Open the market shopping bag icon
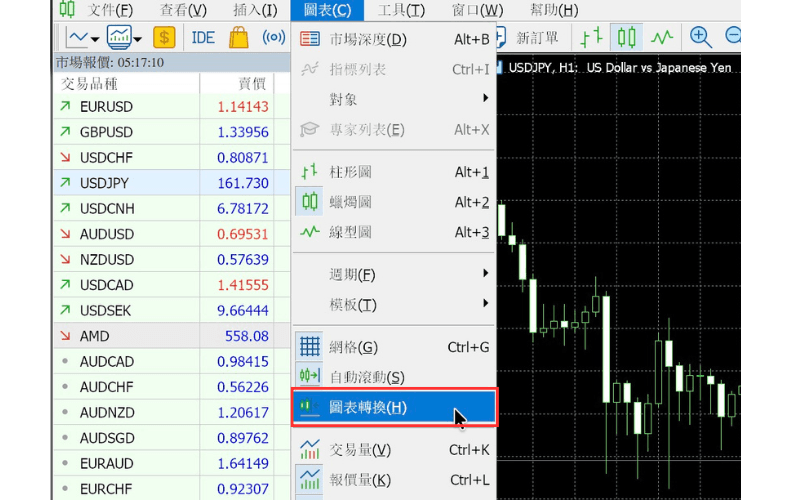800x500 pixels. (x=238, y=38)
